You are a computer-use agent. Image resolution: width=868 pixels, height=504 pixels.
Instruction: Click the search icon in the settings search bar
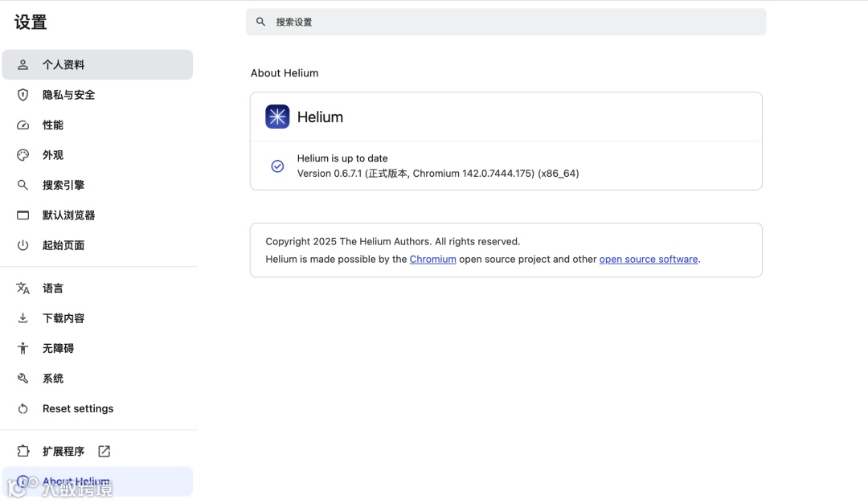pyautogui.click(x=260, y=22)
